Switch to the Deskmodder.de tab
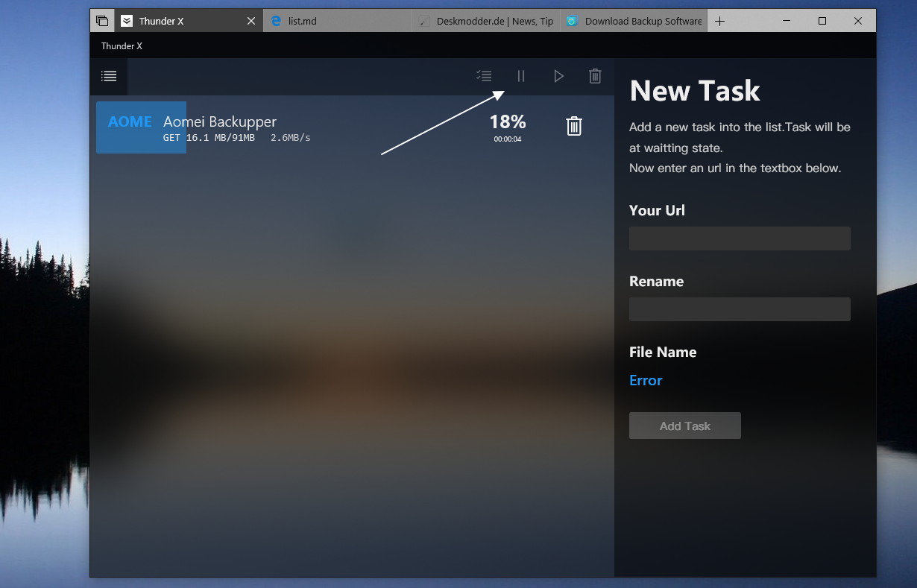917x588 pixels. 486,21
